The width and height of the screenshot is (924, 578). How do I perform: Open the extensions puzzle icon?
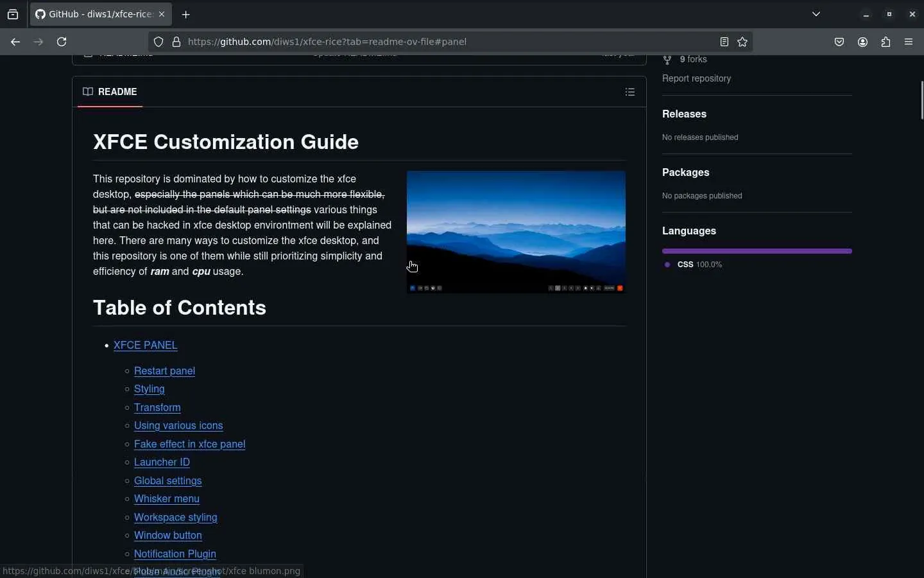pos(886,42)
